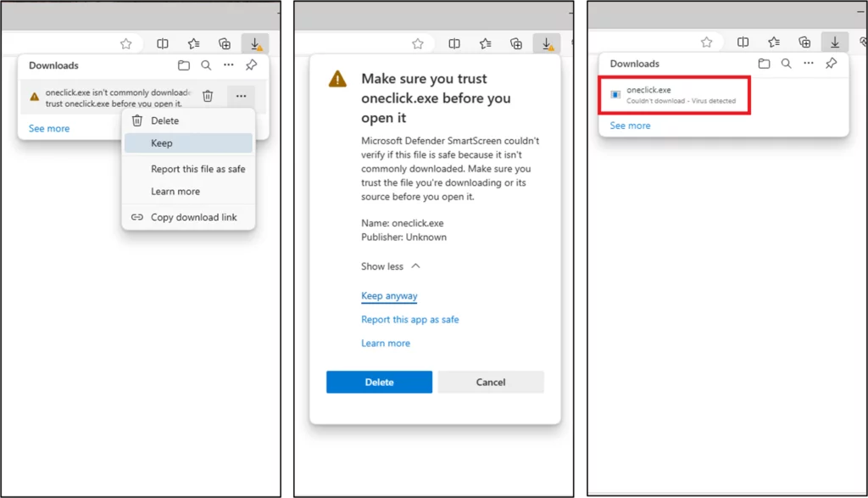
Task: Open more options ellipsis in left Downloads header
Action: point(229,65)
